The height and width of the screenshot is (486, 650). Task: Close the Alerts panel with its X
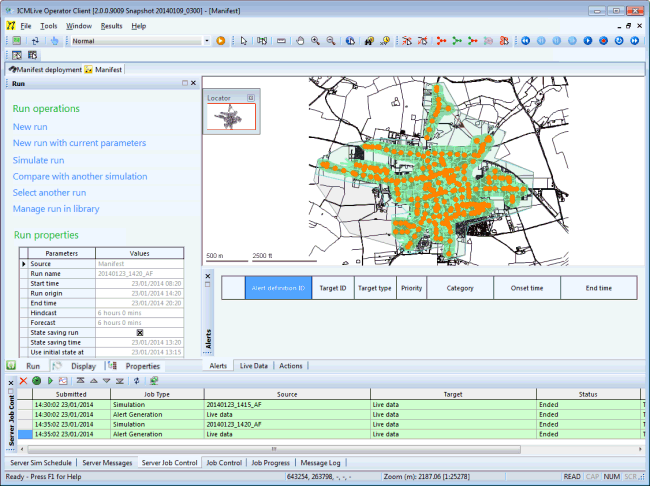click(208, 276)
